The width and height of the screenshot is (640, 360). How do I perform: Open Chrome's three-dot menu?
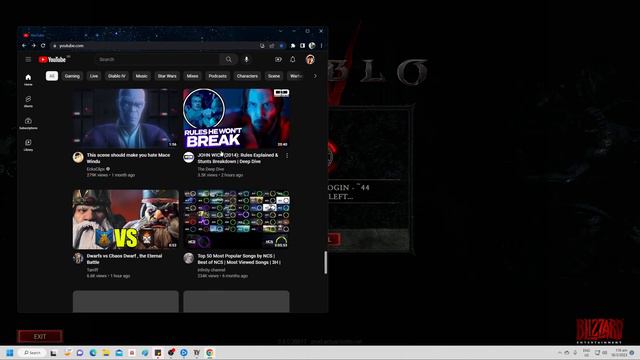[x=322, y=46]
